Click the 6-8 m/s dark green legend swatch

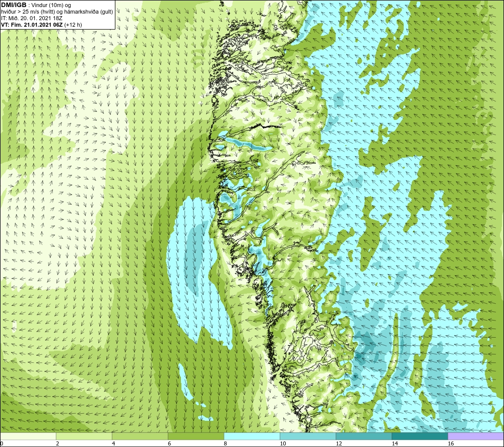(196, 436)
